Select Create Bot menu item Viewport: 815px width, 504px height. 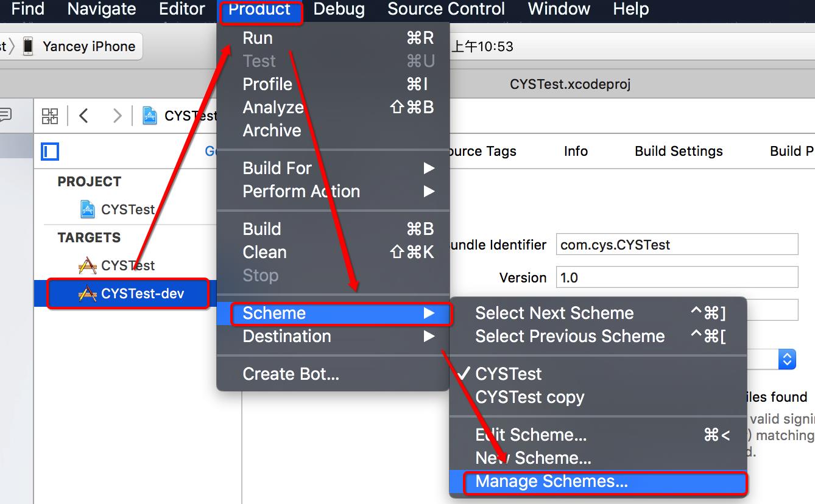[333, 374]
